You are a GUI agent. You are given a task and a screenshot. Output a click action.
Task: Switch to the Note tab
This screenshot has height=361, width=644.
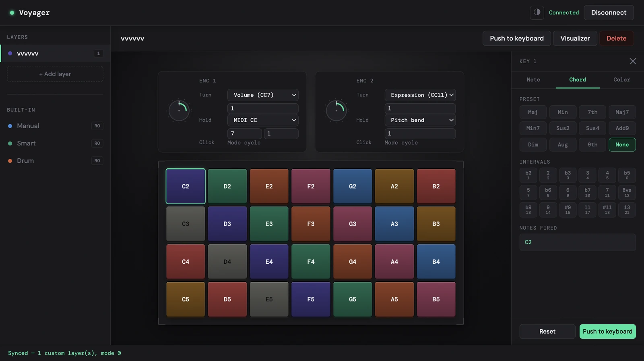(x=533, y=80)
